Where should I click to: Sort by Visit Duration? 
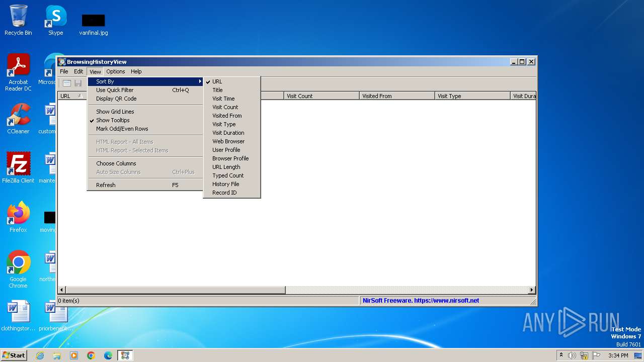click(x=232, y=133)
